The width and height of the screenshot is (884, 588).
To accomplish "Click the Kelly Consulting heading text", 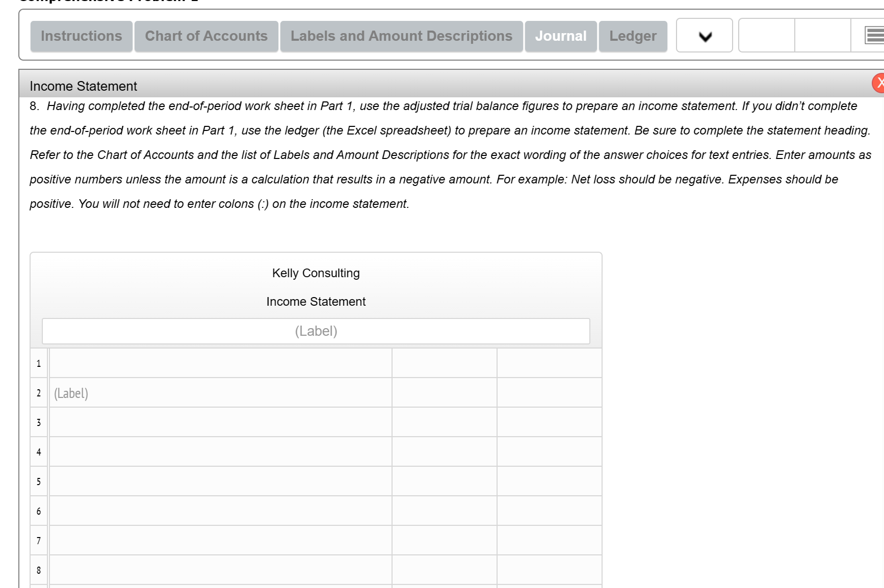I will tap(316, 273).
